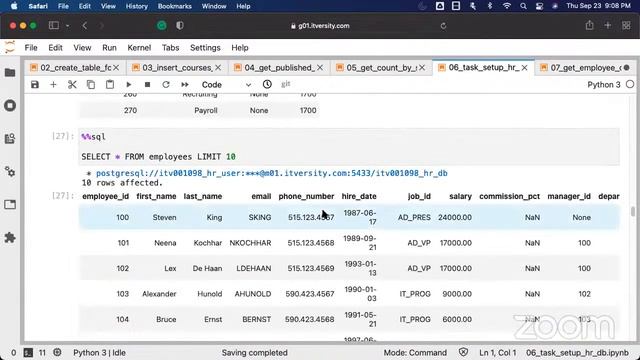Click the privacy shield icon in Safari
This screenshot has width=640, height=360.
point(180,26)
